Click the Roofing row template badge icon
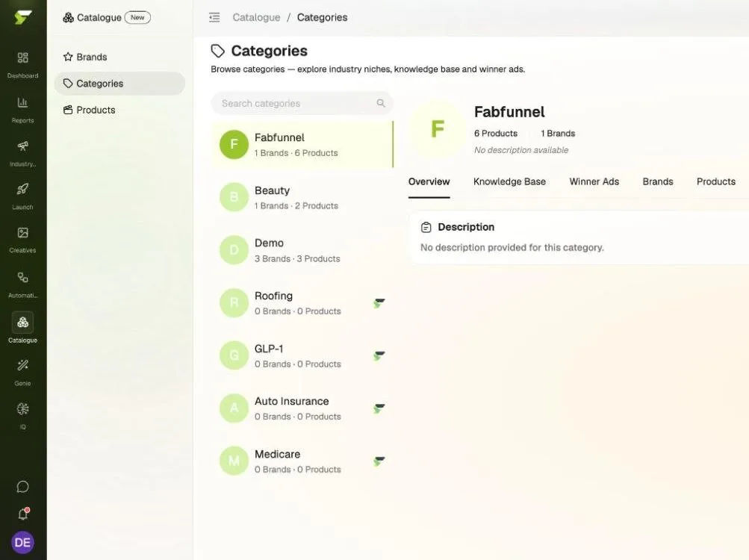This screenshot has width=749, height=560. coord(379,303)
